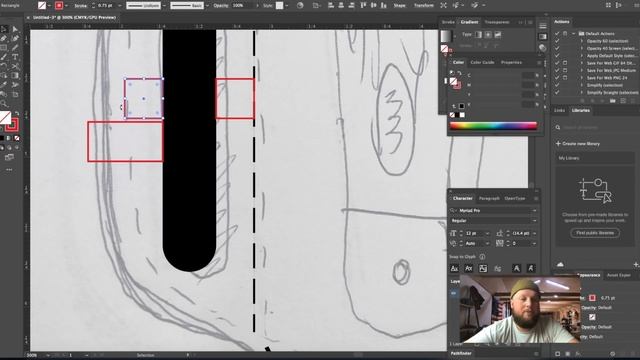Click the Gradient panel menu icon

point(530,22)
